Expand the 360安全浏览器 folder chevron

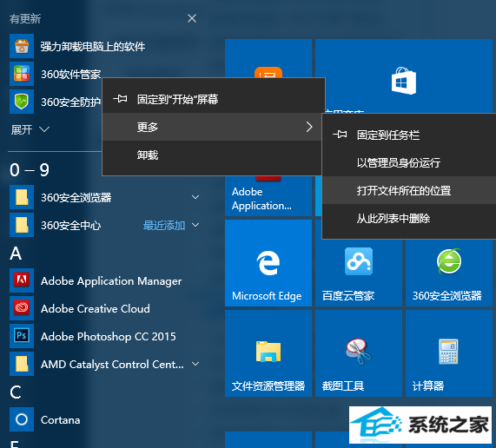coord(195,197)
